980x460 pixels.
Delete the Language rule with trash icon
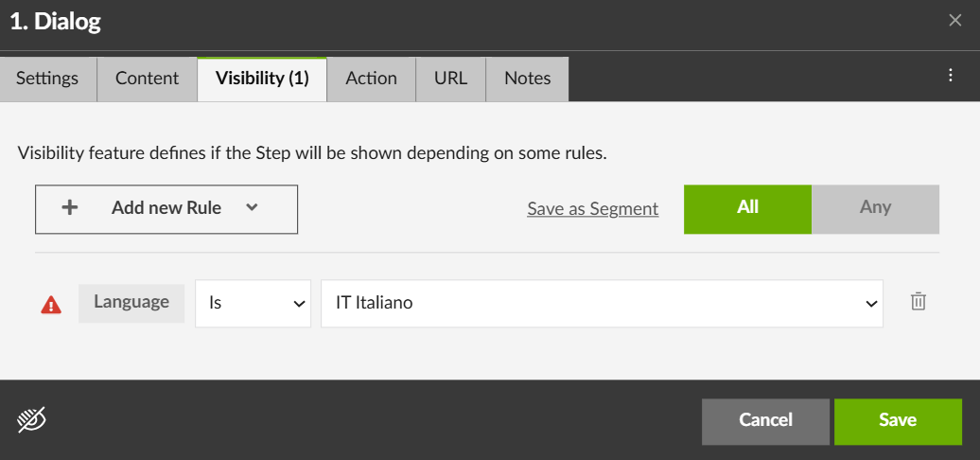tap(918, 302)
